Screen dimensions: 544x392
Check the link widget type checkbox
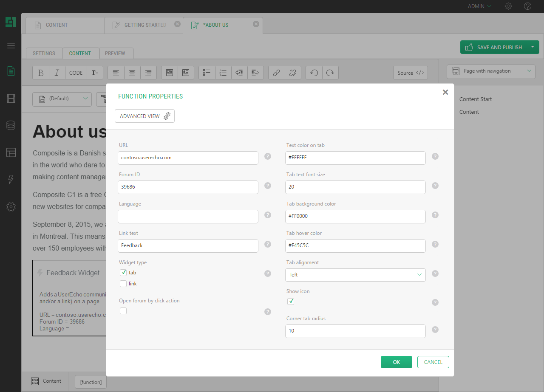click(123, 284)
